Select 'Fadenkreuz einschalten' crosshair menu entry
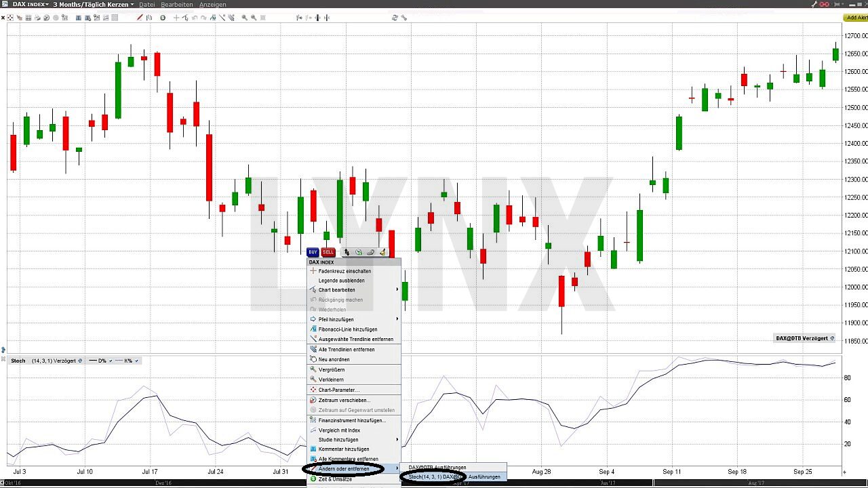 (344, 271)
